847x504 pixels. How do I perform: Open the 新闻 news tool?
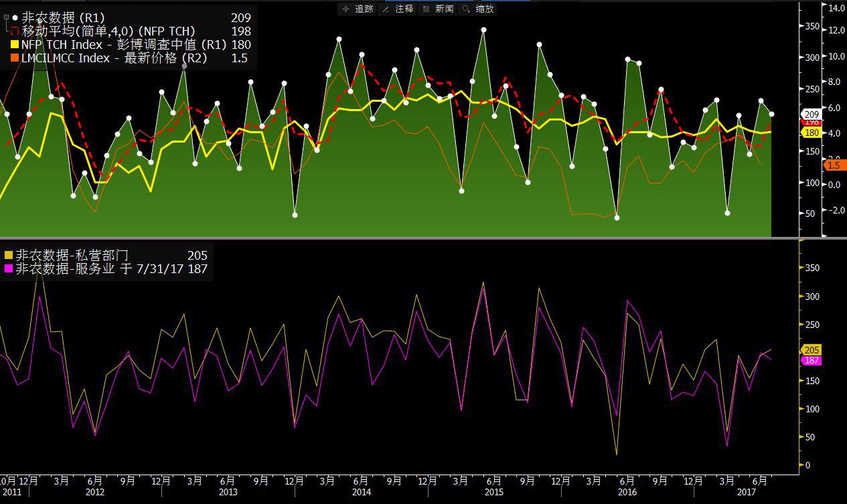point(438,9)
